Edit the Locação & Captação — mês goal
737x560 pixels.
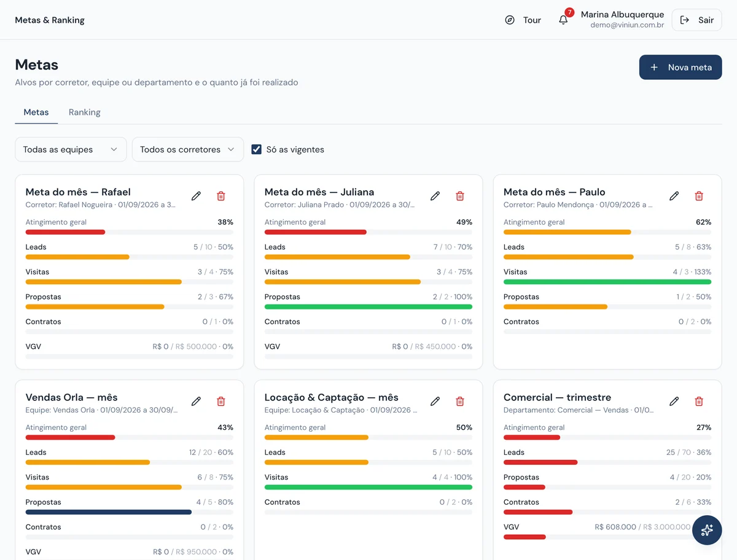tap(435, 401)
